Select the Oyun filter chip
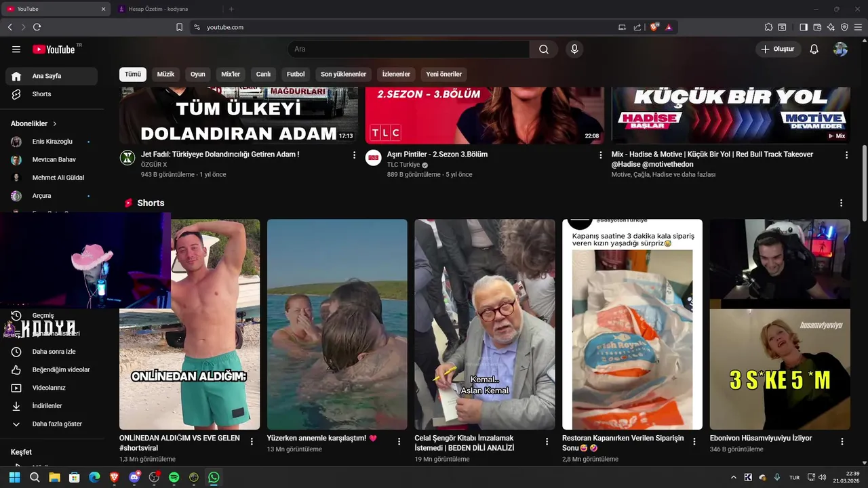868x488 pixels. point(198,75)
